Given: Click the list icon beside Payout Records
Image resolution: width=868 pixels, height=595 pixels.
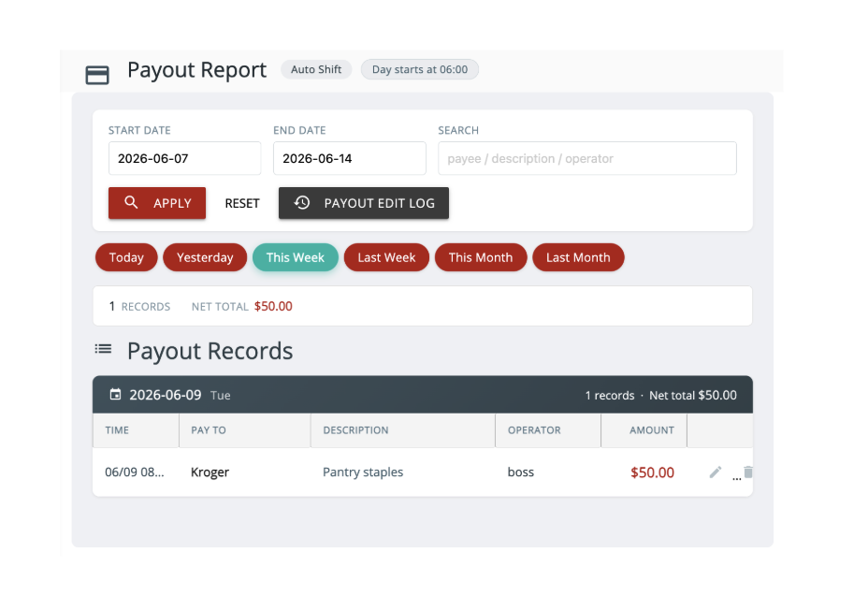Looking at the screenshot, I should click(x=103, y=349).
